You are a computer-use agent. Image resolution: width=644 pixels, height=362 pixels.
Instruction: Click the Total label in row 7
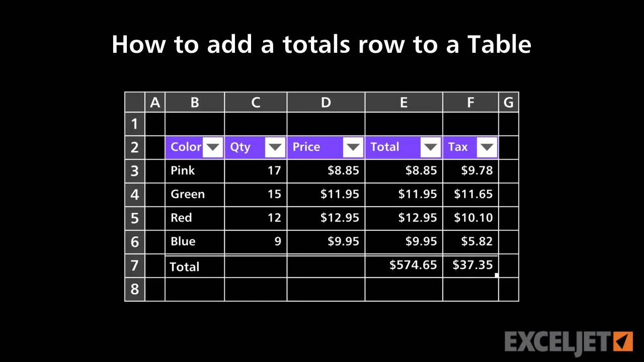(x=185, y=267)
